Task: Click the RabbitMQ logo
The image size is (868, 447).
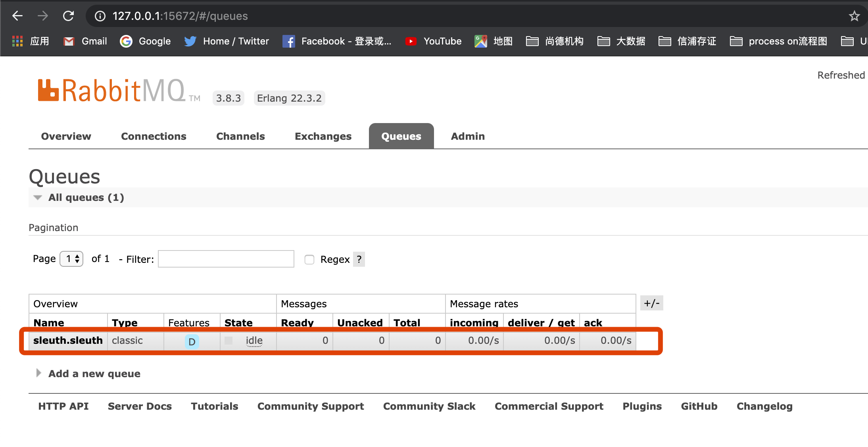Action: [x=112, y=91]
